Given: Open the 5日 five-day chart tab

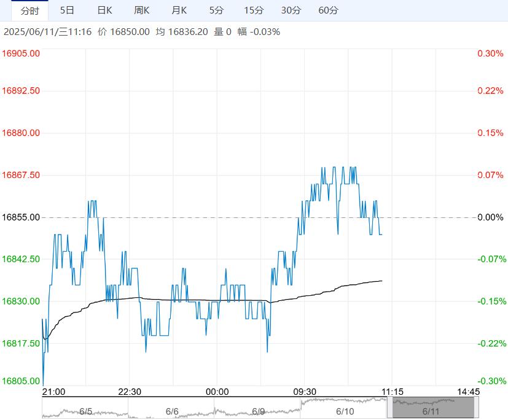Looking at the screenshot, I should tap(68, 10).
